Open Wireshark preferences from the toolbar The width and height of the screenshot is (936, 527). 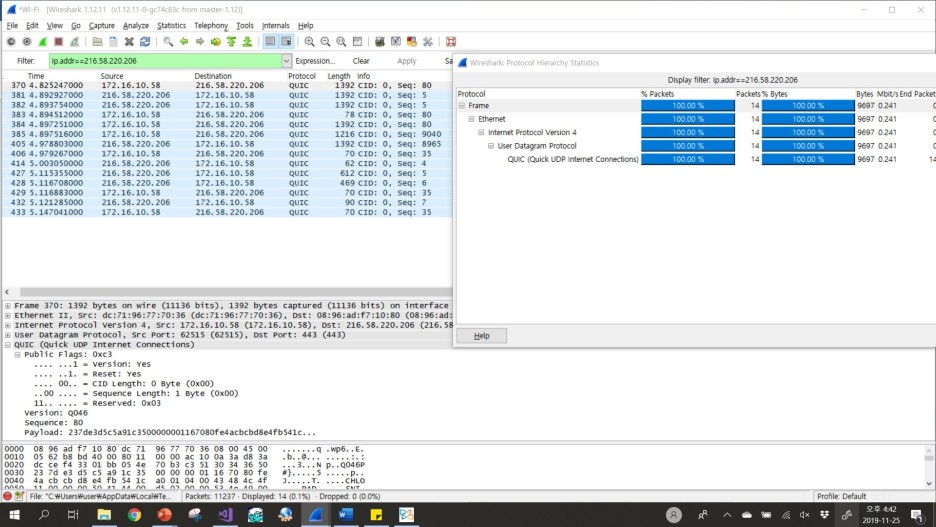click(x=428, y=42)
